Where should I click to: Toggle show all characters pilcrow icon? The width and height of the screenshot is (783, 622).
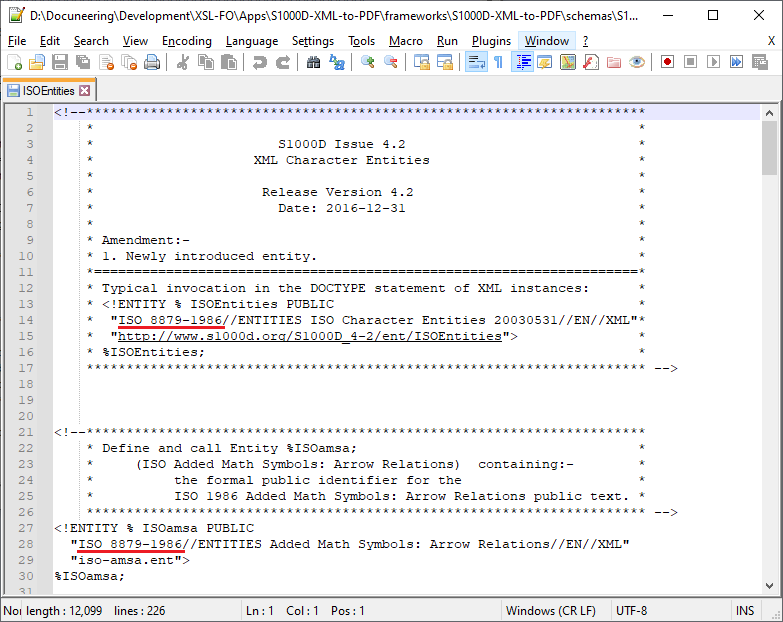pyautogui.click(x=498, y=62)
